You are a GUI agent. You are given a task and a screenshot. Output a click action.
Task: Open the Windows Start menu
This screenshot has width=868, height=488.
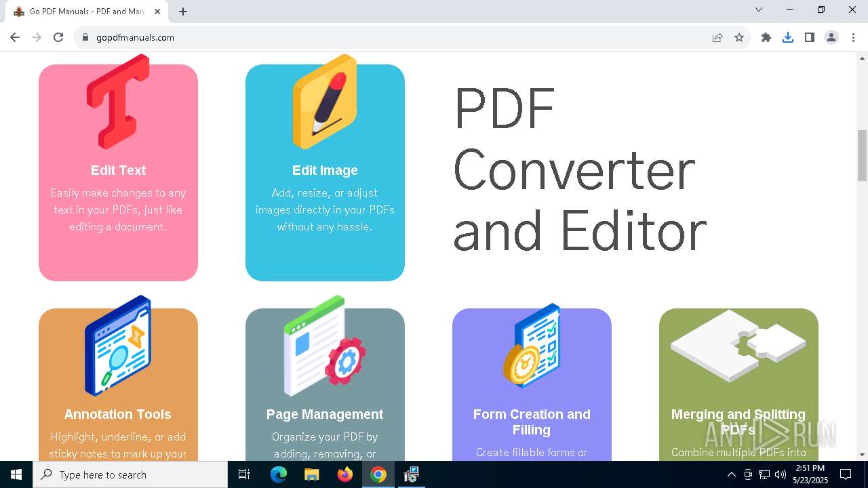[x=16, y=474]
